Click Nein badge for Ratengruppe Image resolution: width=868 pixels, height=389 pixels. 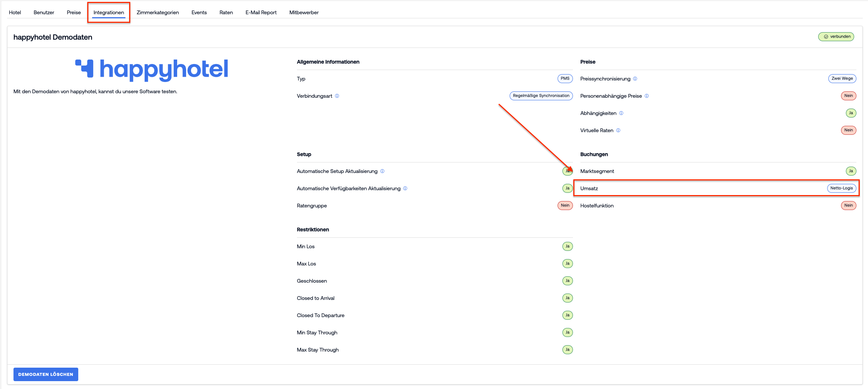tap(565, 206)
